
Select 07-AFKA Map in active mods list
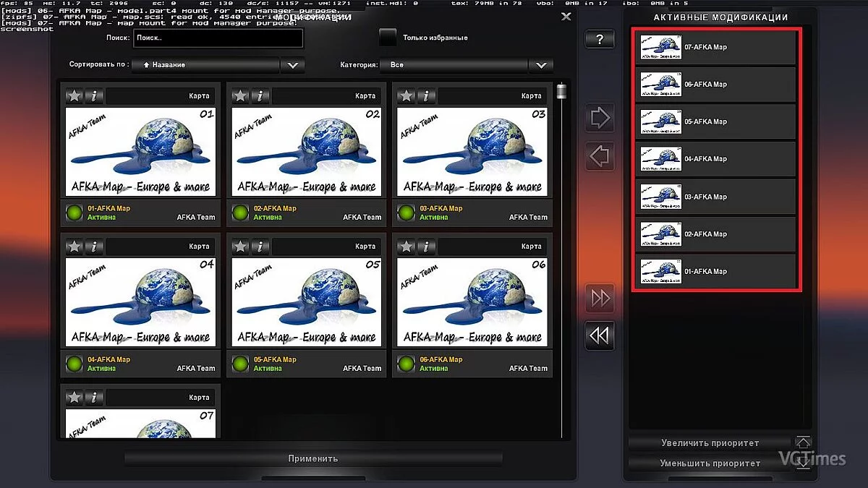tap(715, 48)
